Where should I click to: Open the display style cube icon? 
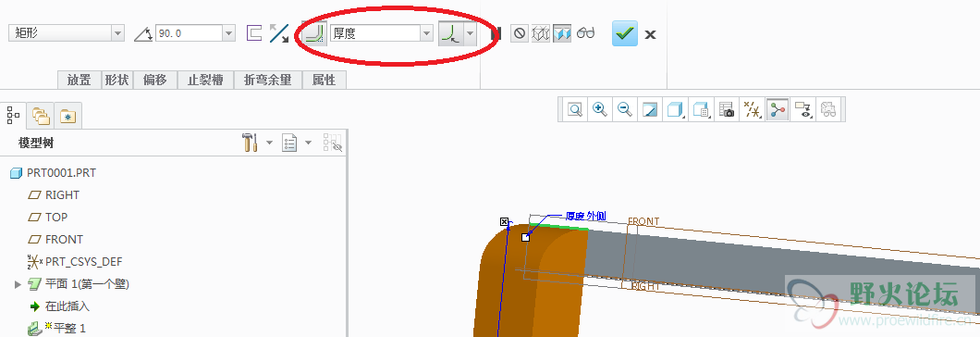click(675, 110)
